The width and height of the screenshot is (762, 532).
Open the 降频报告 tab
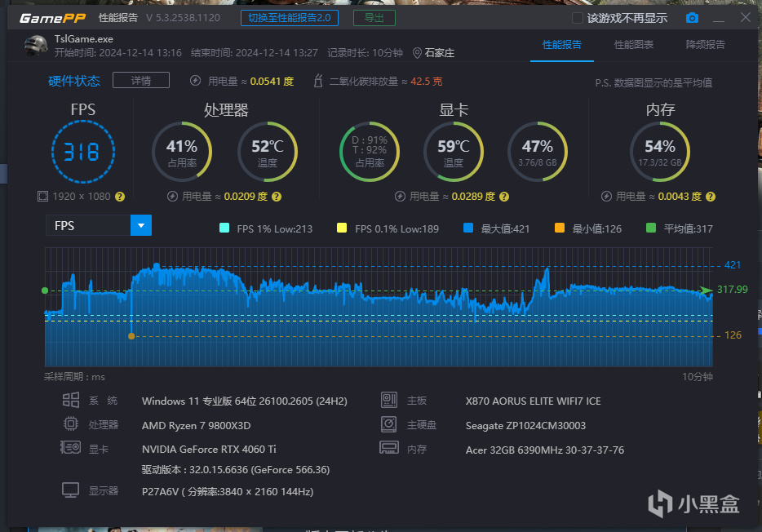click(x=705, y=45)
